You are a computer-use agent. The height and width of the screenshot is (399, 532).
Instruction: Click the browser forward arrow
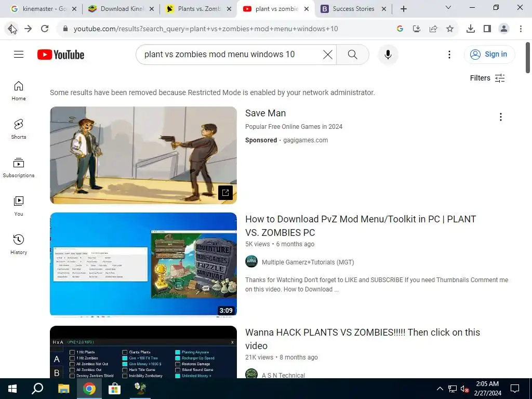point(28,29)
